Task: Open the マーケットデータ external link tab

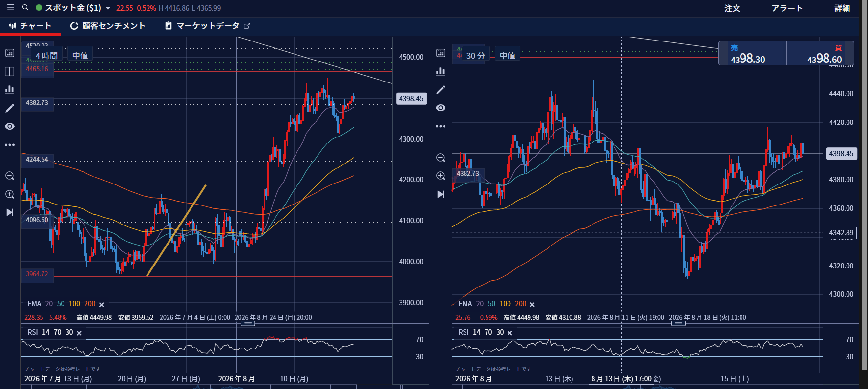Action: (x=208, y=26)
